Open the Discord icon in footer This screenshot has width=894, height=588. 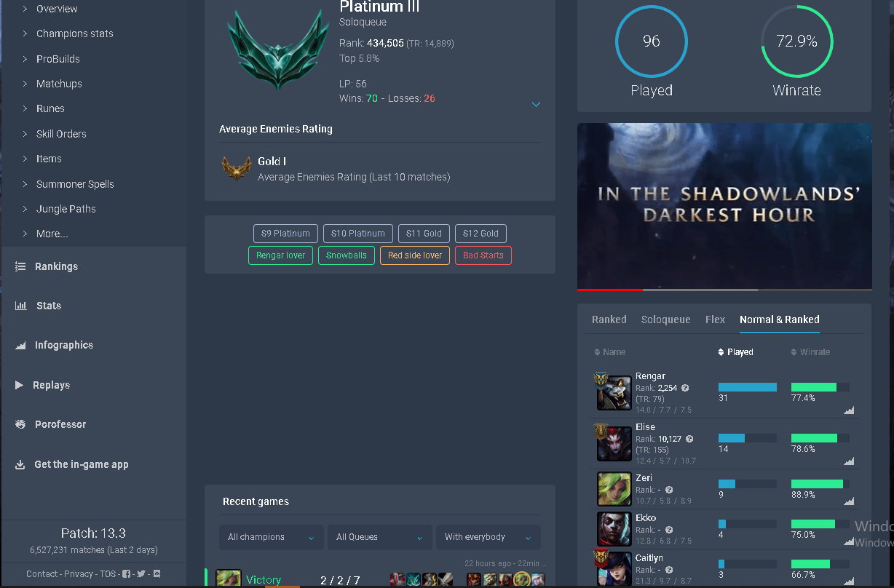[x=157, y=574]
